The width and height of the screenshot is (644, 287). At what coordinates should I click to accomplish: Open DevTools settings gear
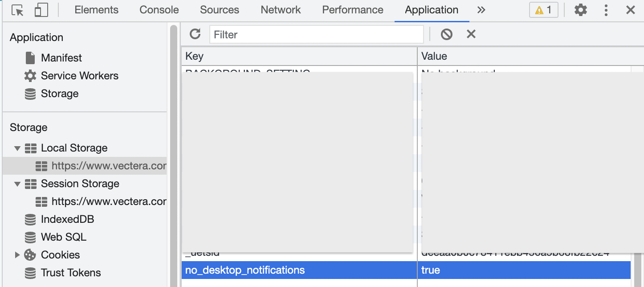[580, 10]
